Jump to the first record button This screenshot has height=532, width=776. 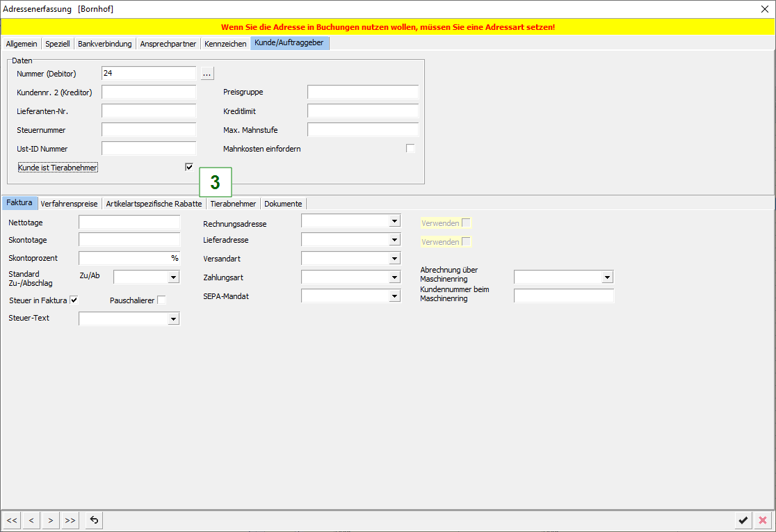point(12,520)
